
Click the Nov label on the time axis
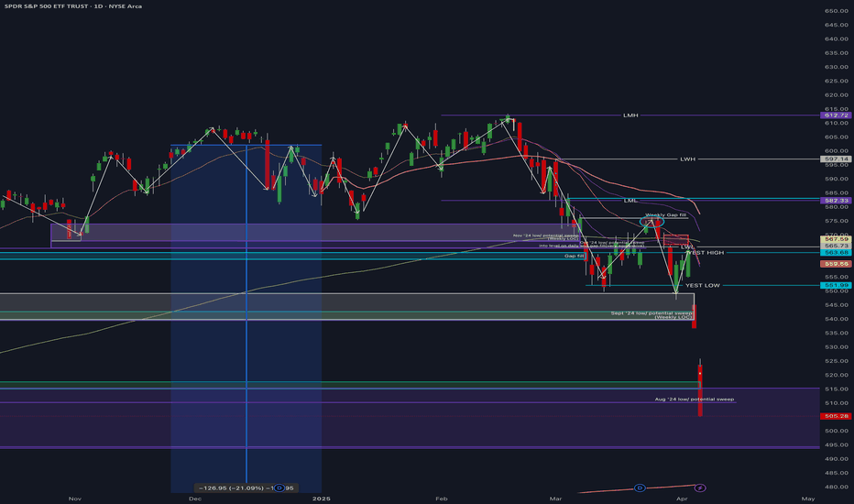74,499
